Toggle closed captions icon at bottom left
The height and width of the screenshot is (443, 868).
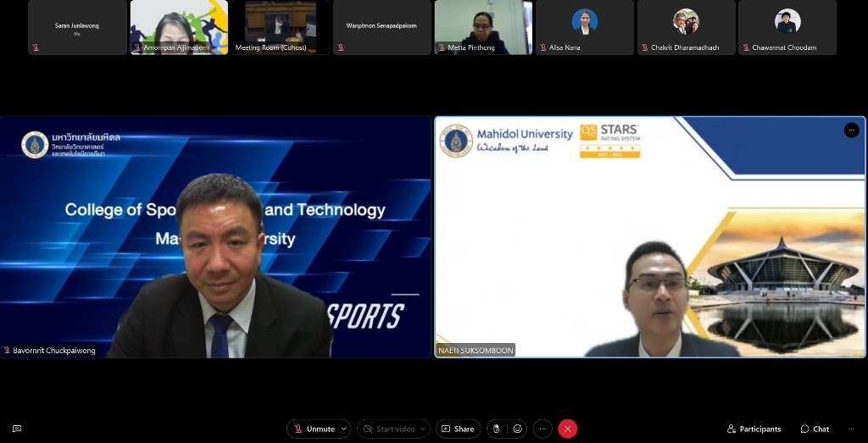tap(17, 429)
